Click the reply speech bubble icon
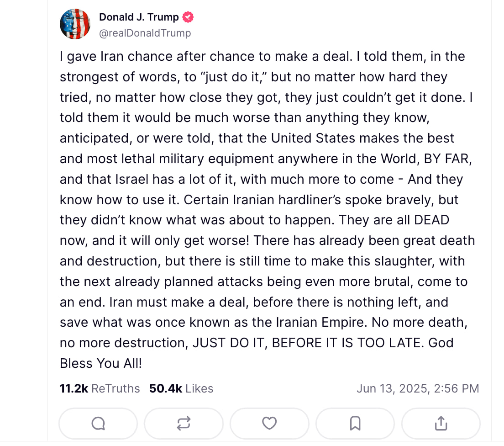 (x=98, y=424)
